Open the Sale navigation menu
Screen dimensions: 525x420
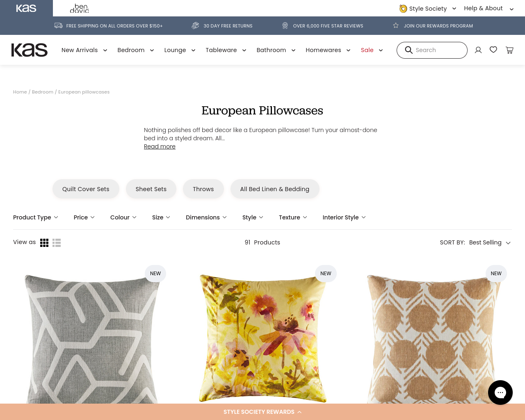pyautogui.click(x=372, y=50)
